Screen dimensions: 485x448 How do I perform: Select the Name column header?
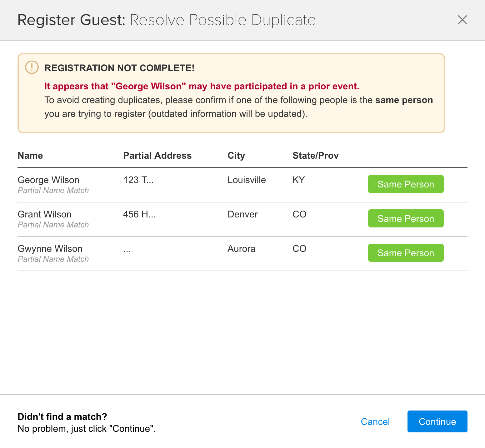pyautogui.click(x=30, y=155)
